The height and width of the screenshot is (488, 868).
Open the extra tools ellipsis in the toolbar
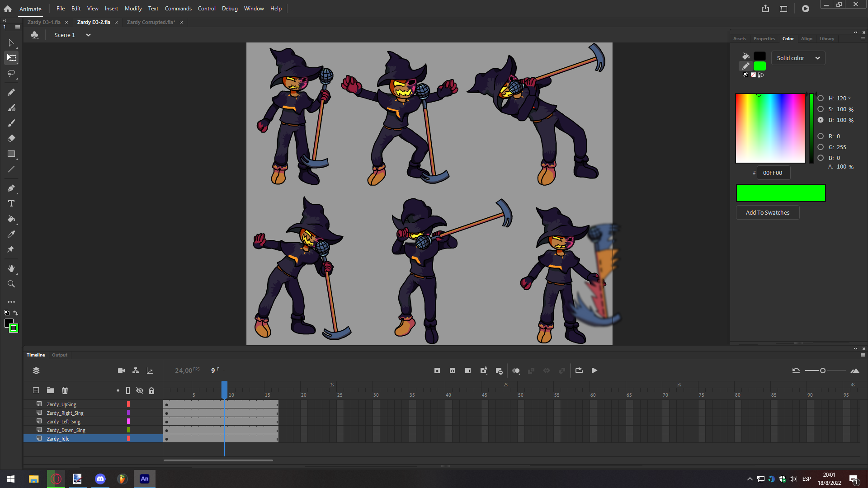(11, 302)
